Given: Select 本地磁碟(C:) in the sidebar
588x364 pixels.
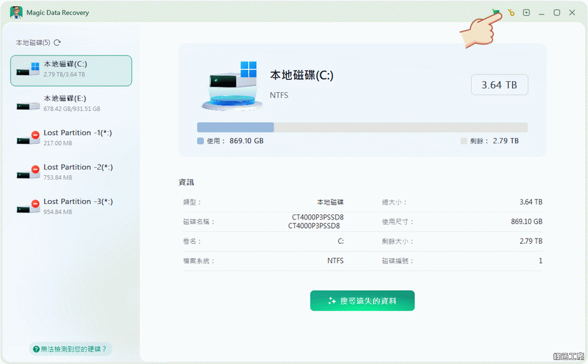Looking at the screenshot, I should (x=71, y=69).
